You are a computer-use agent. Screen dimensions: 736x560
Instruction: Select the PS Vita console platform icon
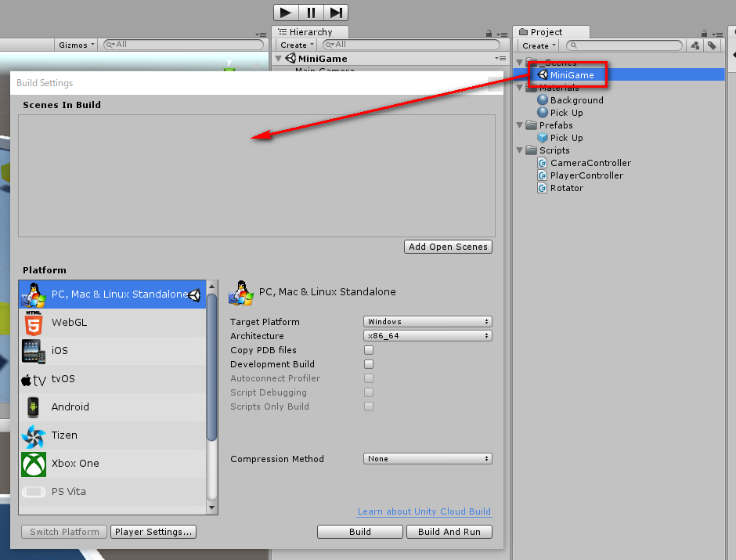pyautogui.click(x=34, y=492)
